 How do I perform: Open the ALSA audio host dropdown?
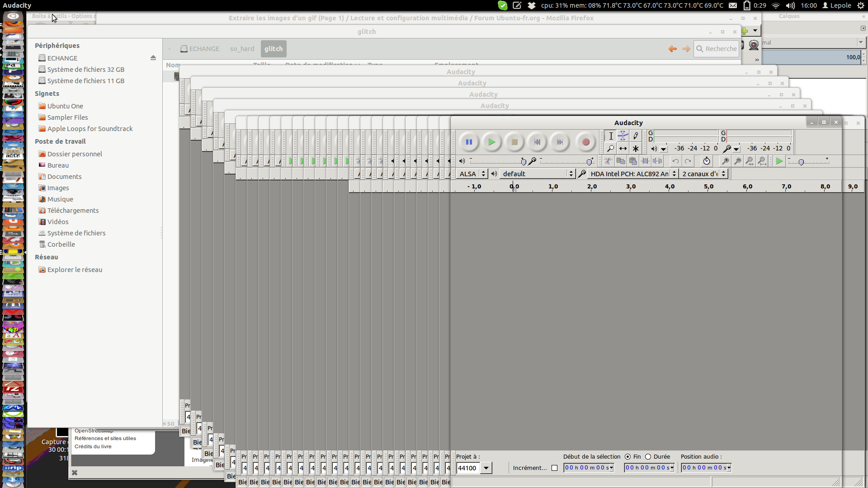pyautogui.click(x=472, y=174)
